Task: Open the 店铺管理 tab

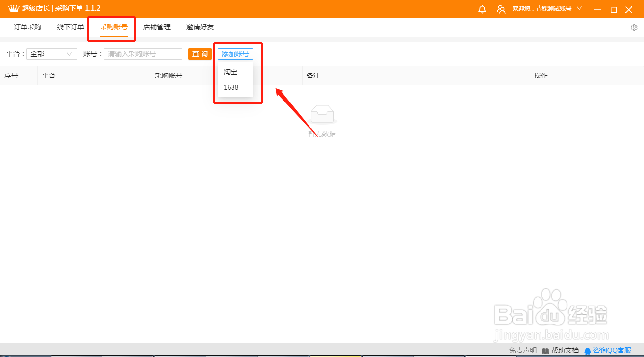Action: 157,27
